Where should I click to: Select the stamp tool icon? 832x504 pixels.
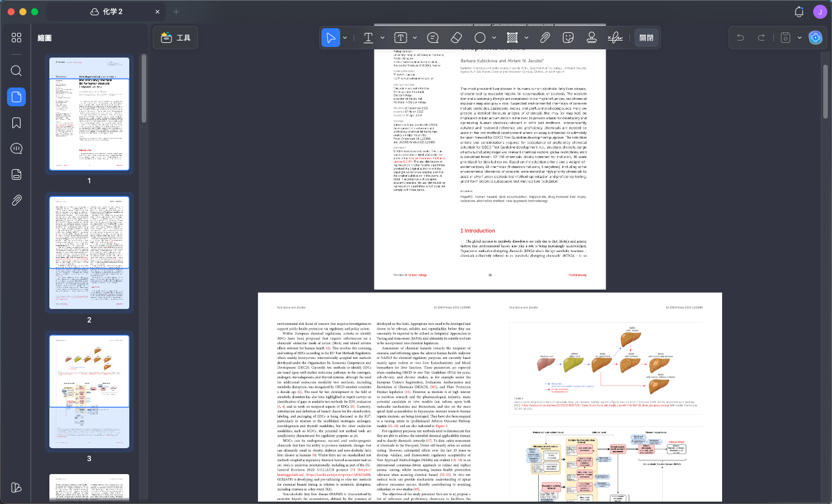tap(592, 38)
